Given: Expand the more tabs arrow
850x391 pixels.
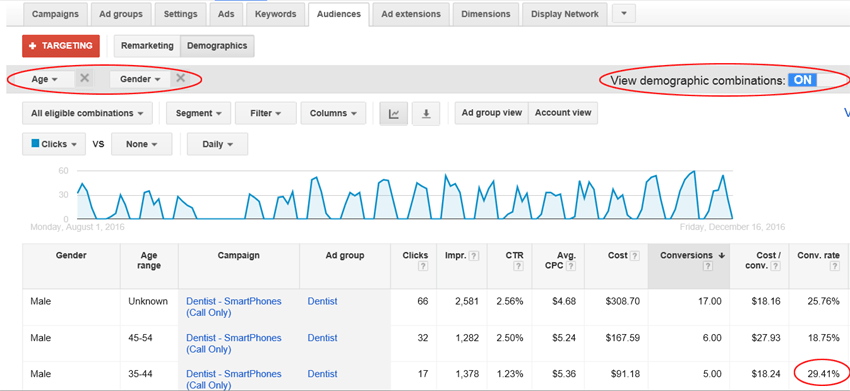Looking at the screenshot, I should (624, 14).
